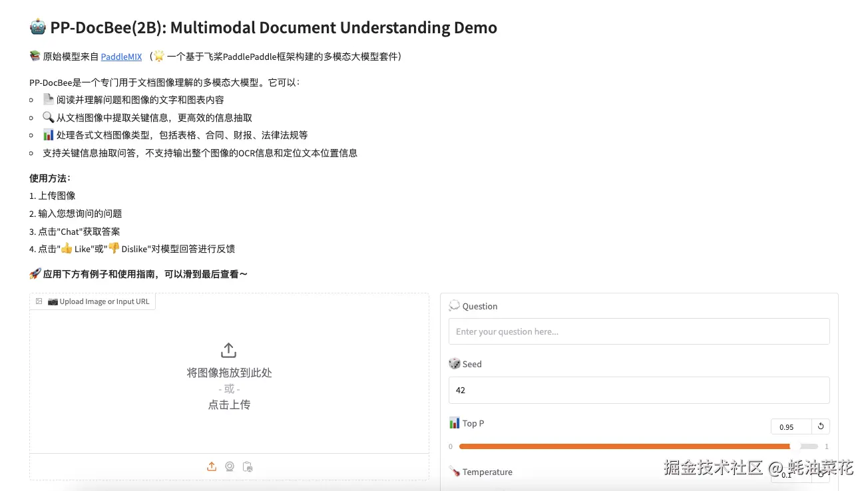The width and height of the screenshot is (868, 491).
Task: Click the step "3. 点击"Chat"获取答案"
Action: (75, 232)
